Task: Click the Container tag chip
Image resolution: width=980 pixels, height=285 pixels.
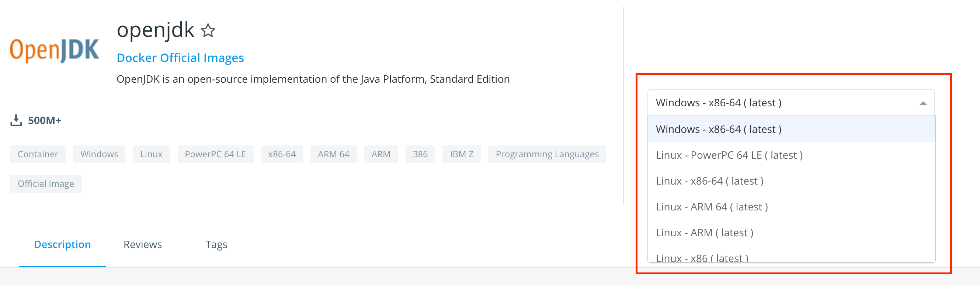Action: 38,154
